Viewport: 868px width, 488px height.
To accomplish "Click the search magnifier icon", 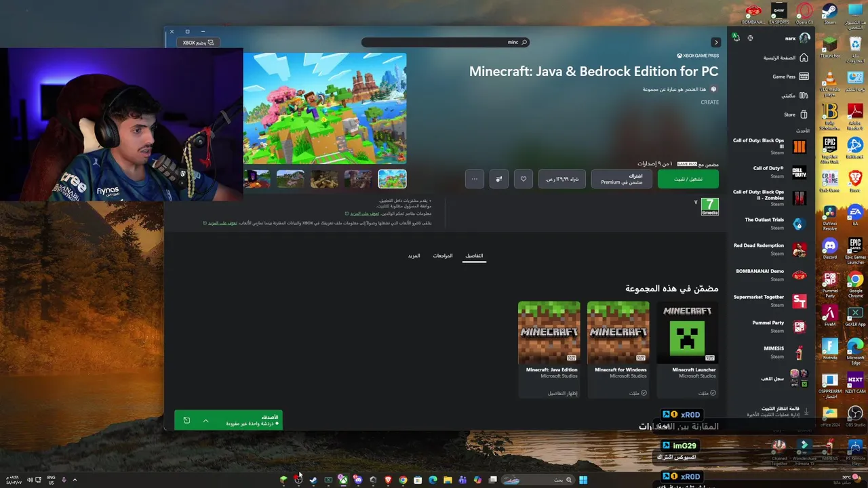I will [524, 42].
